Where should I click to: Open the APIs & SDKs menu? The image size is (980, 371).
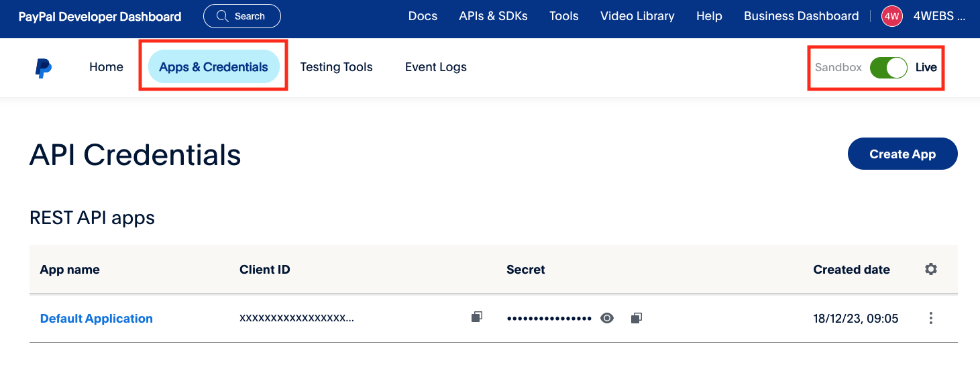click(x=493, y=16)
